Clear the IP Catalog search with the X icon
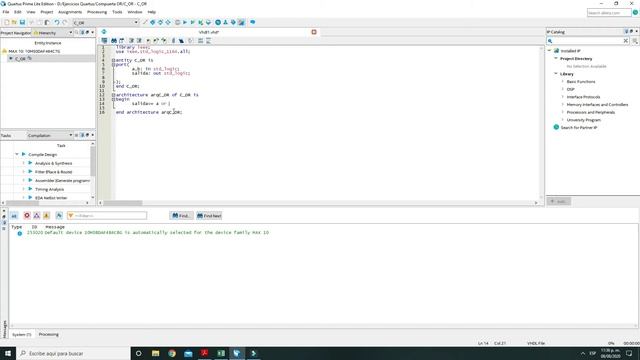 (x=625, y=41)
